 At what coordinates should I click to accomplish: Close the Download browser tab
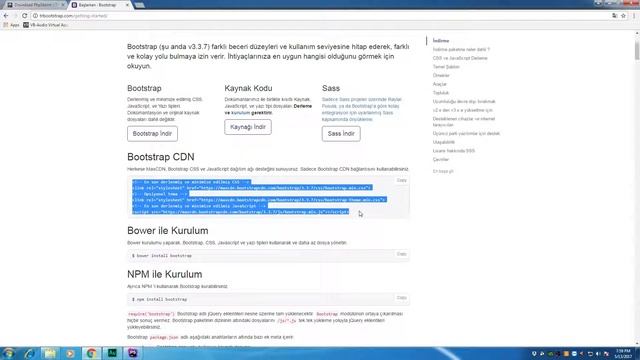tap(62, 5)
